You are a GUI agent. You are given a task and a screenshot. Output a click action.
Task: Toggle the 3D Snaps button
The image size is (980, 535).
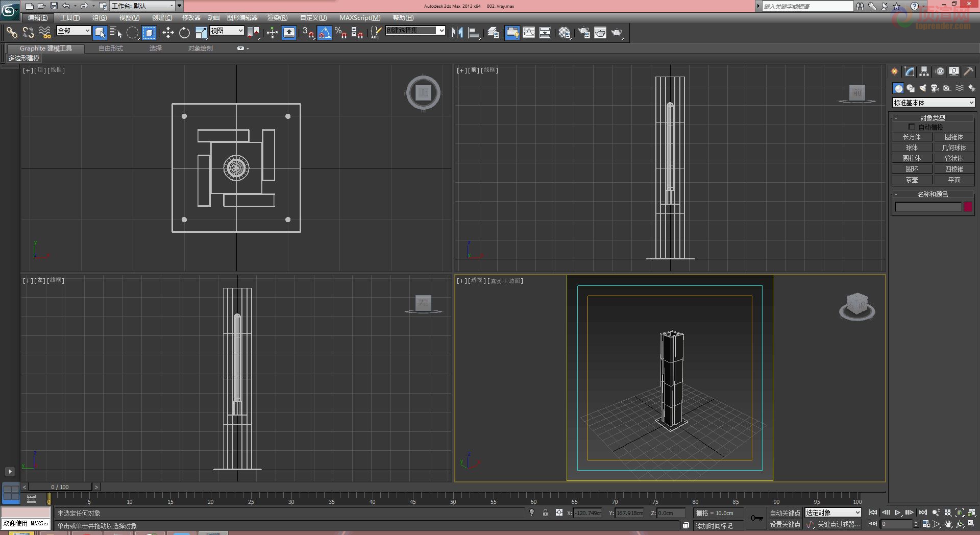point(308,33)
